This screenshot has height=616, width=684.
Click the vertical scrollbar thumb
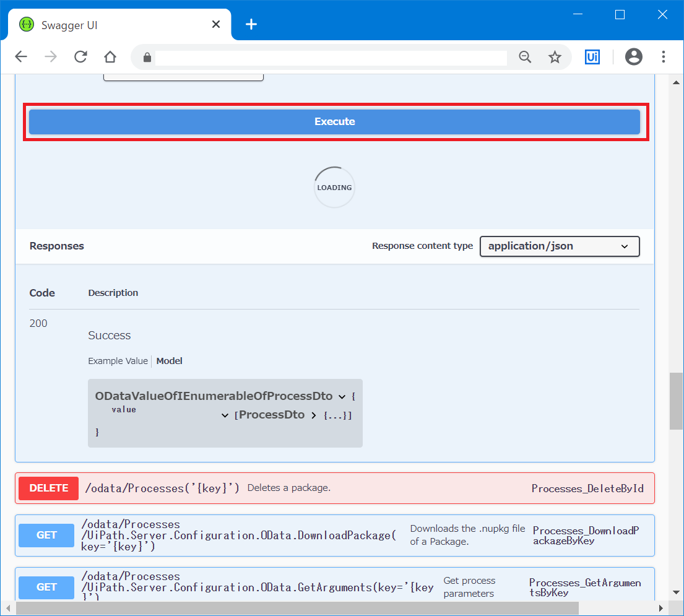pyautogui.click(x=676, y=401)
